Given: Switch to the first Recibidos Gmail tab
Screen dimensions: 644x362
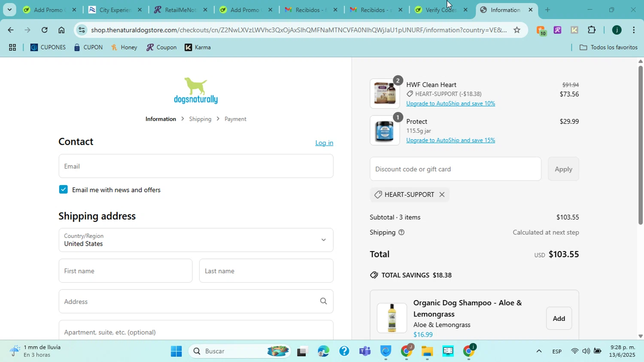Looking at the screenshot, I should pyautogui.click(x=311, y=9).
